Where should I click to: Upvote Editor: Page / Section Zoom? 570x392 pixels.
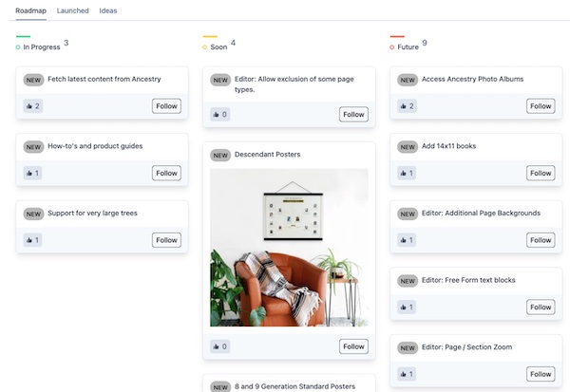[x=407, y=374]
